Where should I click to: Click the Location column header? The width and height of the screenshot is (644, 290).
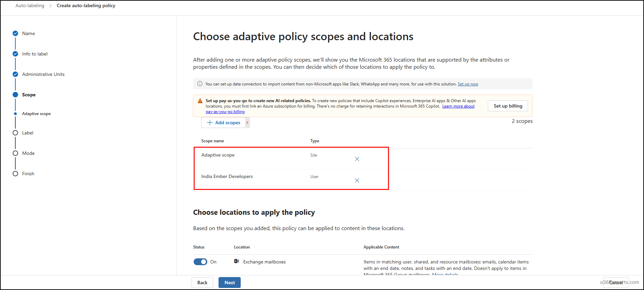242,247
